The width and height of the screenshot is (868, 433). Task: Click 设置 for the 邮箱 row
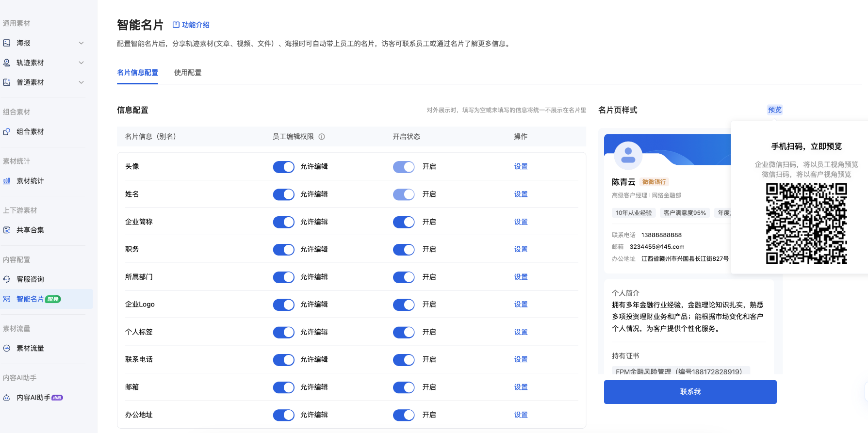click(521, 387)
